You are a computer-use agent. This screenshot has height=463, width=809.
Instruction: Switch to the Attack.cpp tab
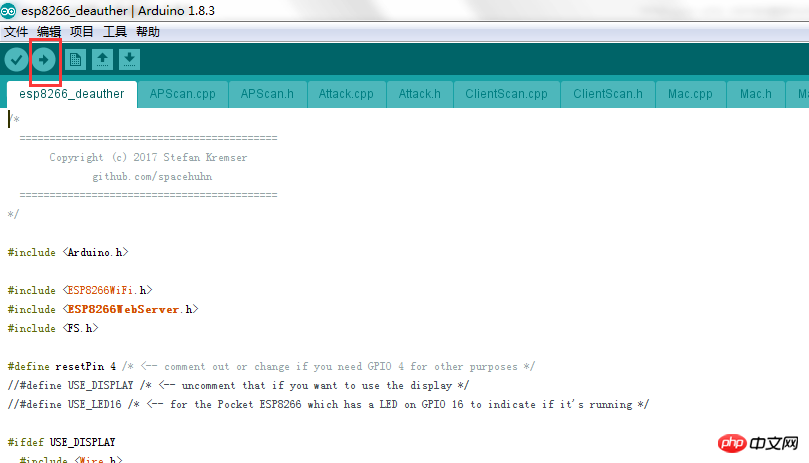point(346,94)
